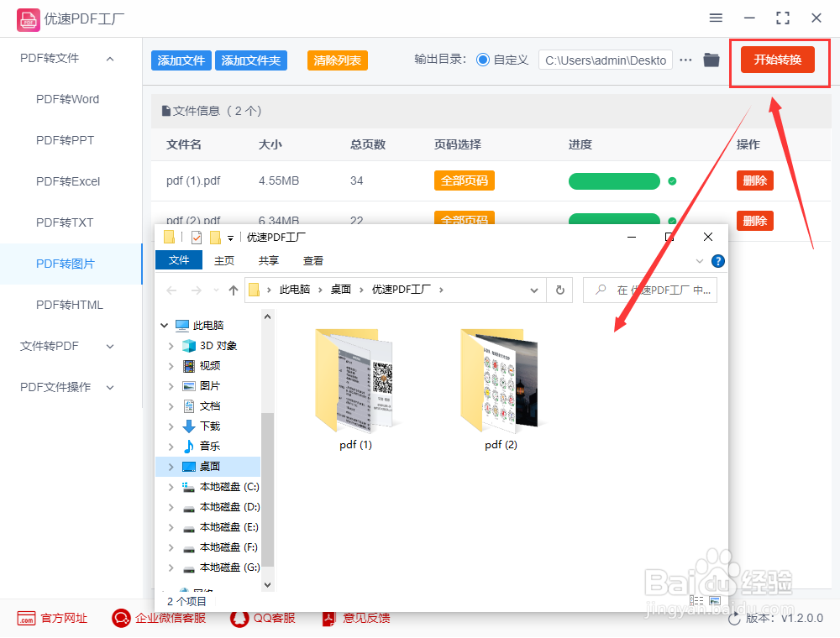Select PDF转TXT in sidebar
Image resolution: width=840 pixels, height=638 pixels.
click(x=65, y=222)
